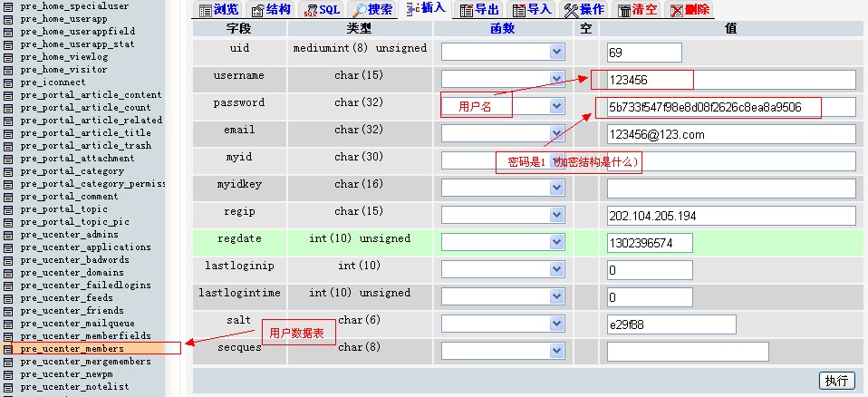Click the regdate value field with 1302396574
The width and height of the screenshot is (868, 397).
click(x=650, y=243)
